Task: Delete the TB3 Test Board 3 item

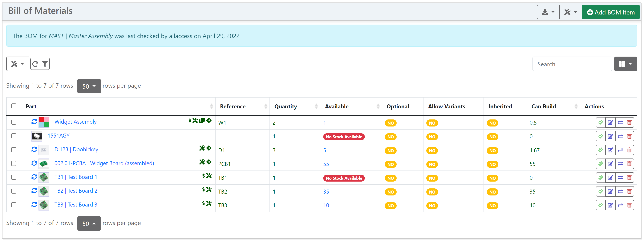Action: (630, 205)
